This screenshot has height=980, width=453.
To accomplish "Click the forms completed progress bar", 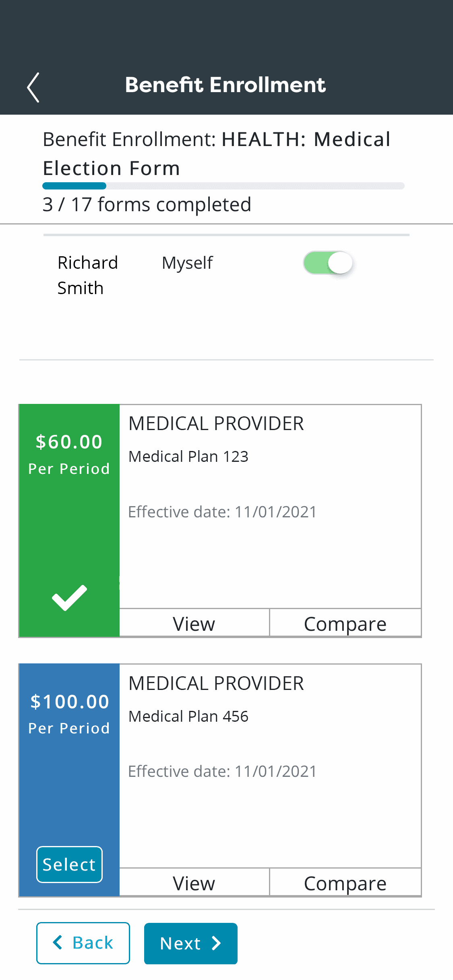I will point(223,186).
